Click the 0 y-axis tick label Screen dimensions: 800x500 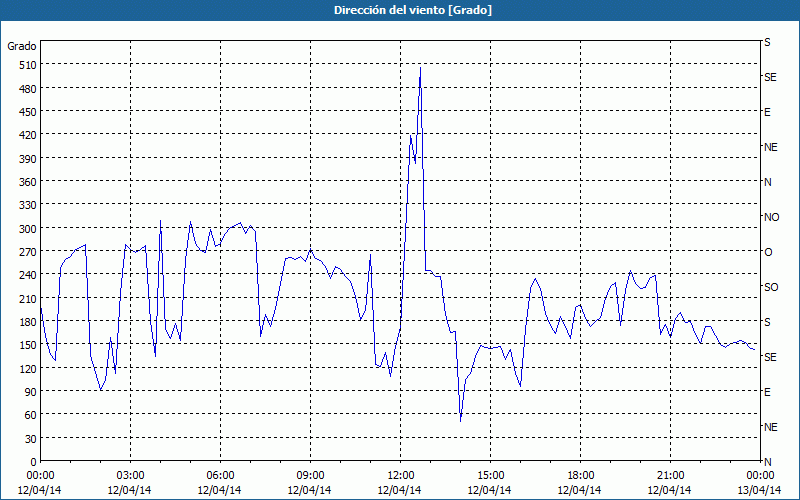(34, 462)
